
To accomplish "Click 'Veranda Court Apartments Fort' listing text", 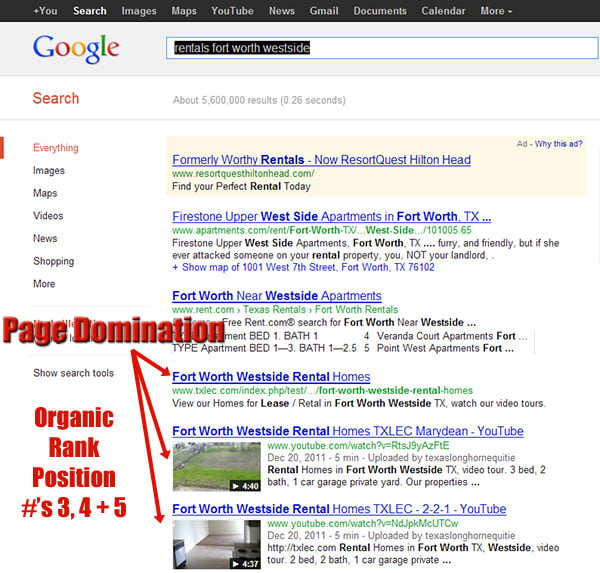I will (446, 336).
